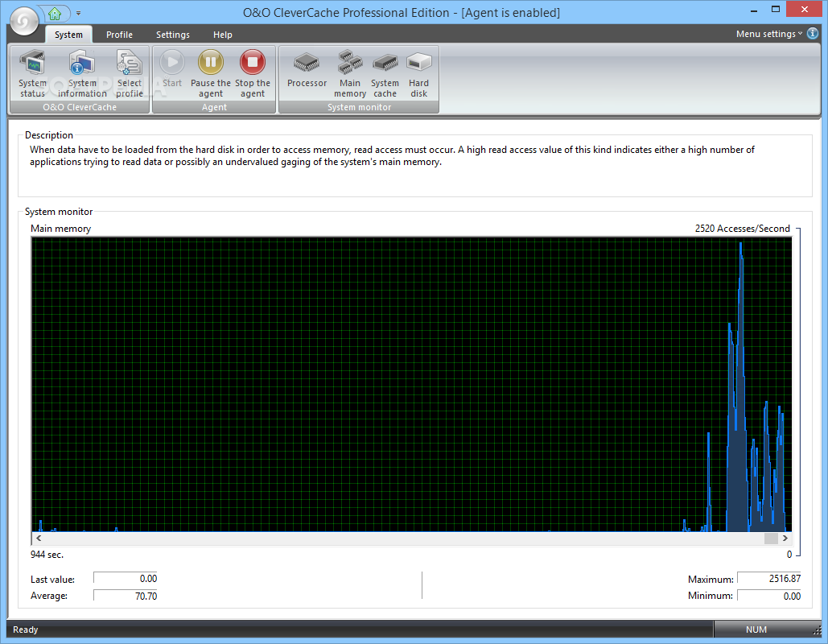The height and width of the screenshot is (644, 828).
Task: Click the Minimum value field
Action: (x=769, y=596)
